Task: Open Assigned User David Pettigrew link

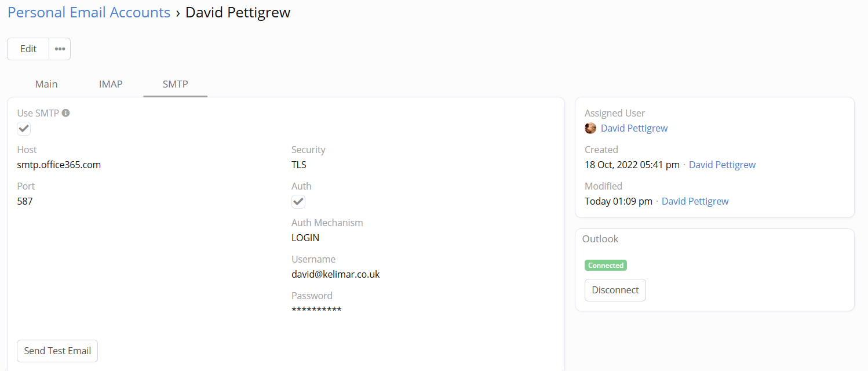Action: pos(634,128)
